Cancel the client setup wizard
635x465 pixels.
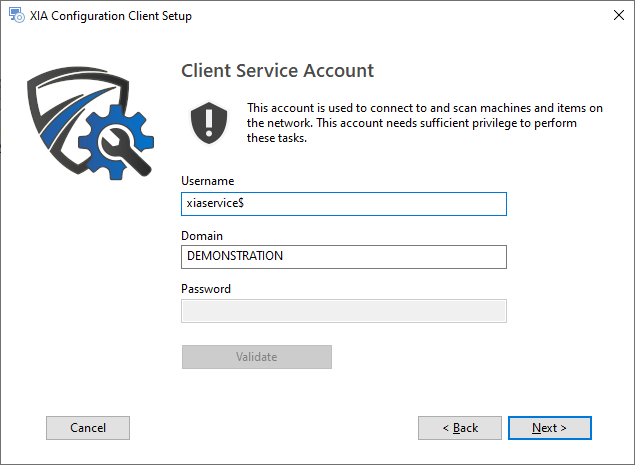(88, 428)
